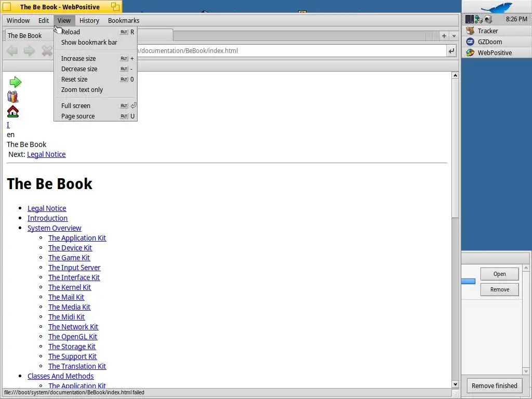Open The Support Kit link
Screen dimensions: 532x399
(x=72, y=356)
